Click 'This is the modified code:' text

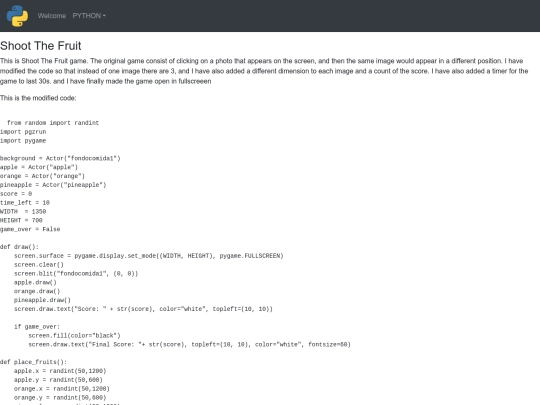pos(38,98)
